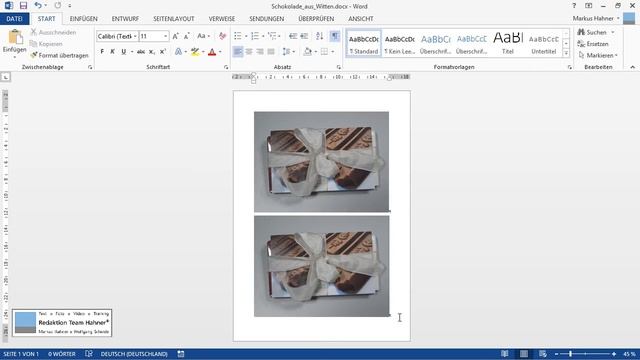640x360 pixels.
Task: Open Word help question mark
Action: 574,6
